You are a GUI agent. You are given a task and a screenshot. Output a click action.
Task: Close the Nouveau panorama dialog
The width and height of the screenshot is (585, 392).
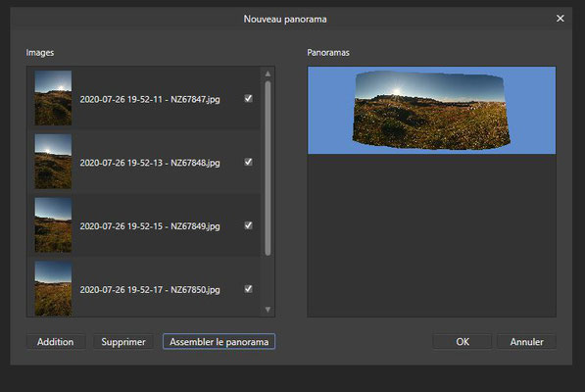click(560, 19)
